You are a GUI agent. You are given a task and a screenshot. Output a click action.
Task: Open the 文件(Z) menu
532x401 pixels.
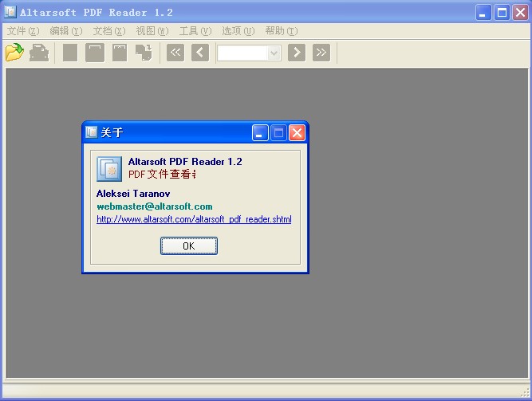tap(23, 31)
